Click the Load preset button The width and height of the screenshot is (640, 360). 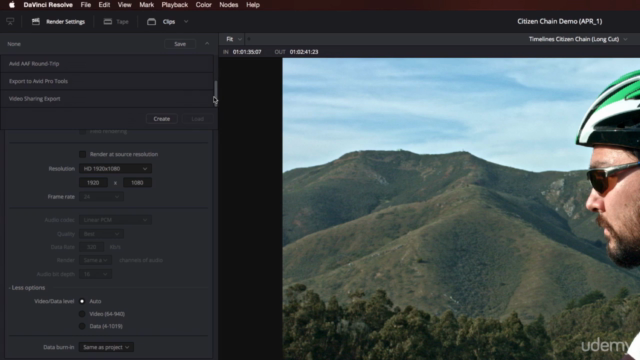click(x=198, y=119)
